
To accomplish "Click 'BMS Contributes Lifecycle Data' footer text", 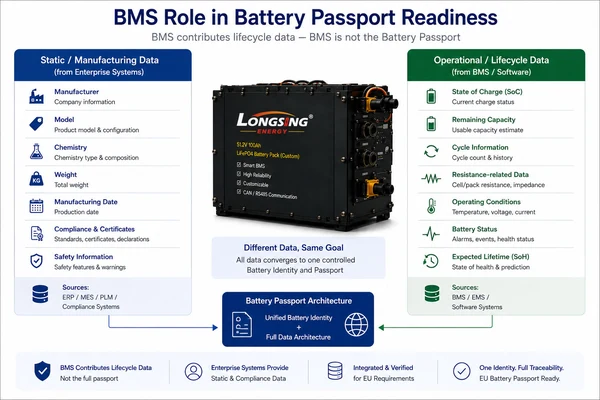I will point(106,368).
